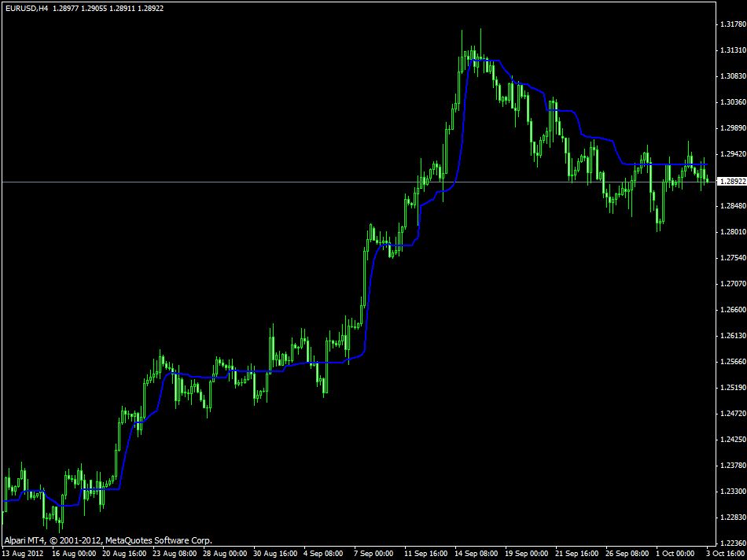Click the 1.28010 price scale value
The width and height of the screenshot is (747, 560).
pos(732,232)
